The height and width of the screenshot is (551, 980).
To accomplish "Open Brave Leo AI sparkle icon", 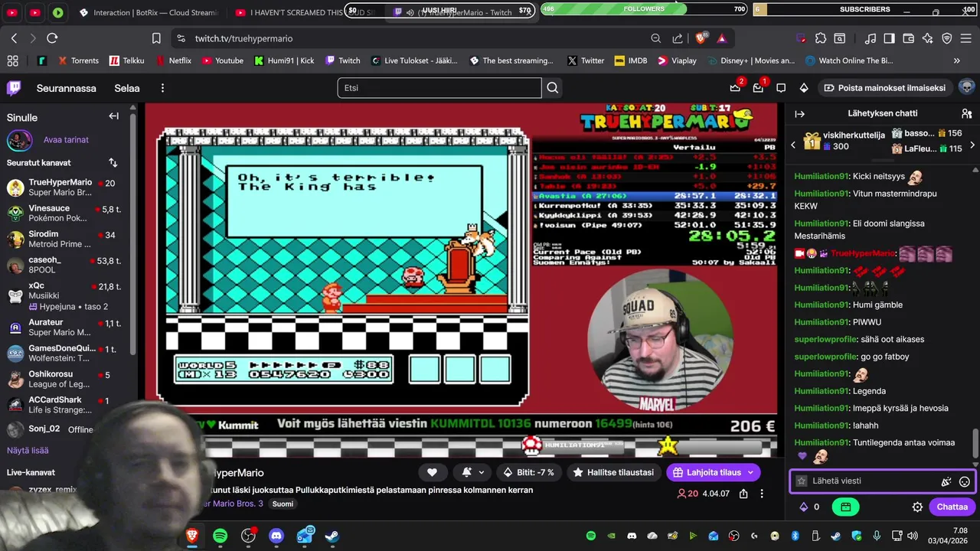I will pyautogui.click(x=928, y=38).
